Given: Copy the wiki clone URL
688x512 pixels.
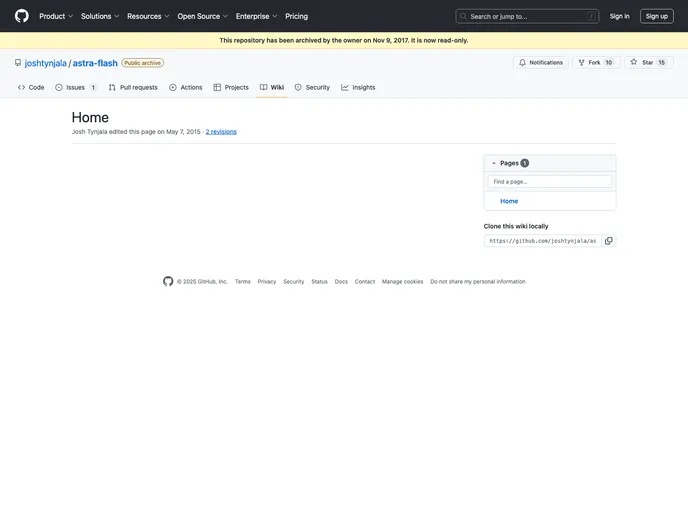Looking at the screenshot, I should [609, 241].
